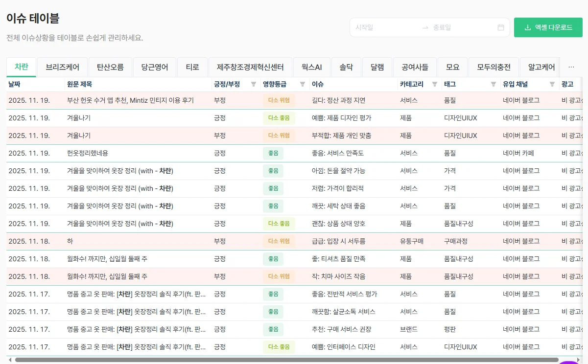Screen dimensions: 588x364
Task: Click the purple floating button at bottom right
Action: [x=570, y=362]
